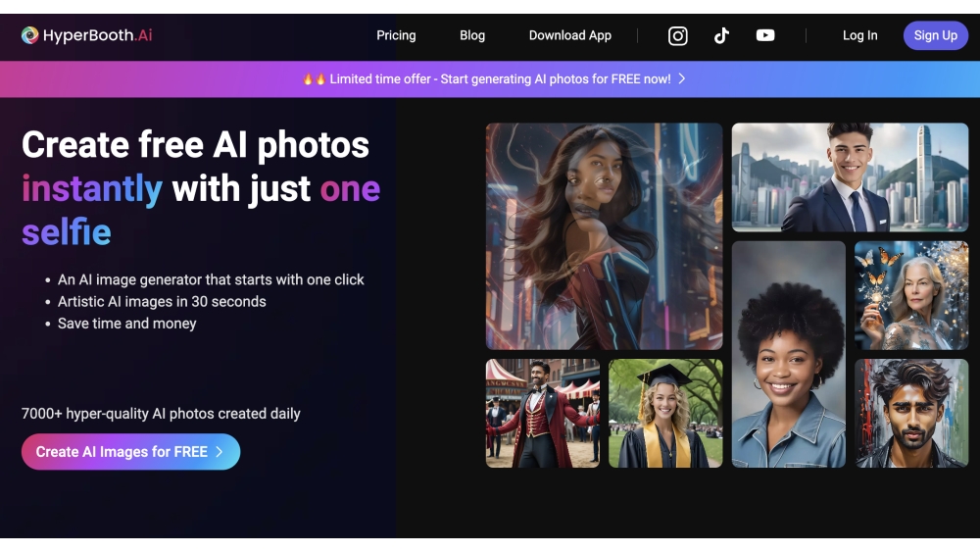The height and width of the screenshot is (552, 980).
Task: Open the Pricing menu item
Action: [396, 35]
